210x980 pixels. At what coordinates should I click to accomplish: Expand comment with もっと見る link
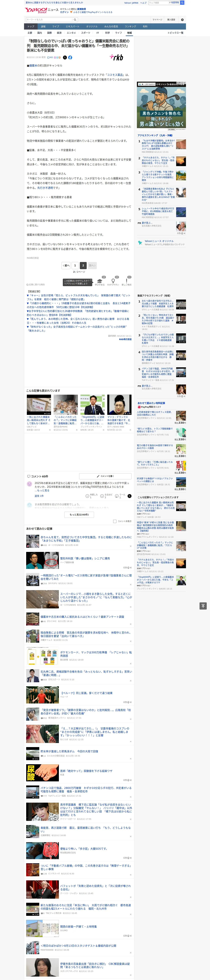coord(43,490)
